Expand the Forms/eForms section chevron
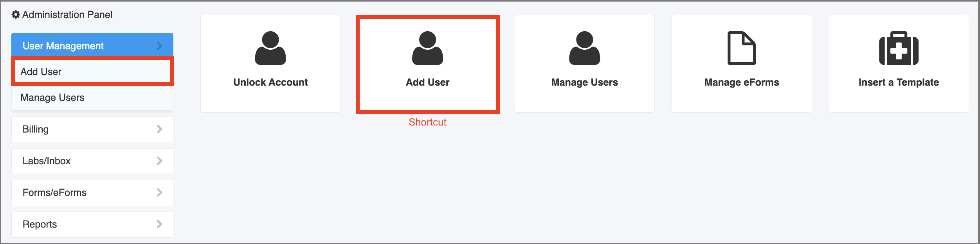The width and height of the screenshot is (980, 244). pyautogui.click(x=159, y=192)
